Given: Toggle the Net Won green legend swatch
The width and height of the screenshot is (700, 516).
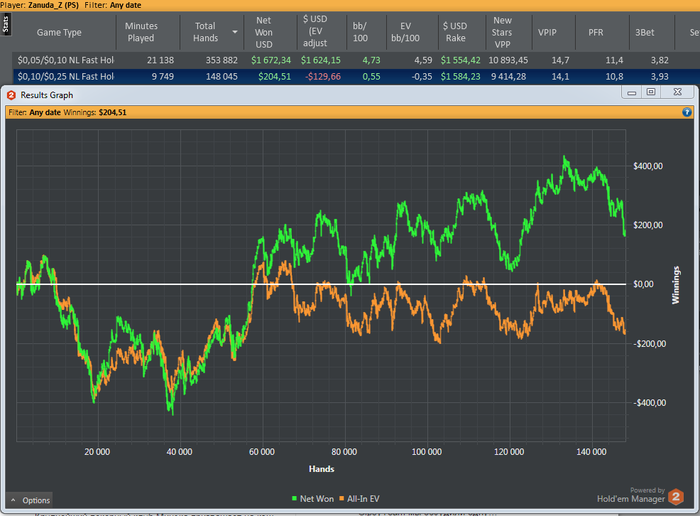Looking at the screenshot, I should pos(294,499).
